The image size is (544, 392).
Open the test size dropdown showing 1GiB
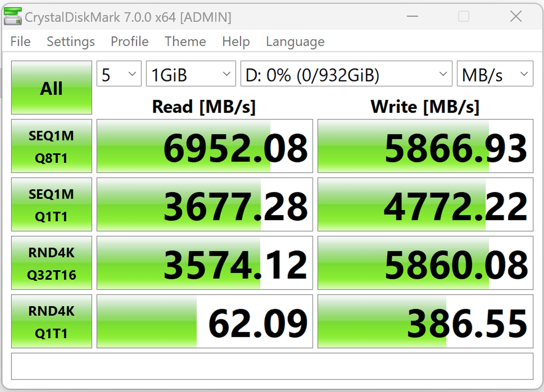191,74
